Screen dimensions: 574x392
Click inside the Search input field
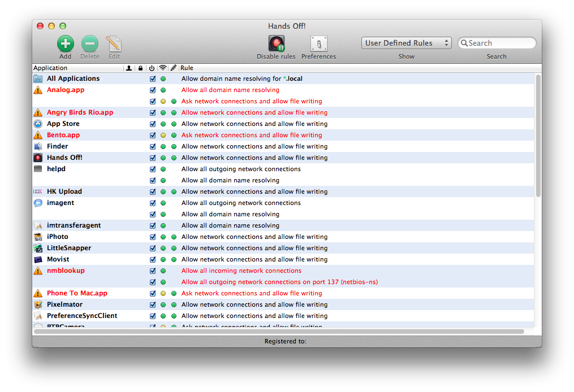pos(500,43)
